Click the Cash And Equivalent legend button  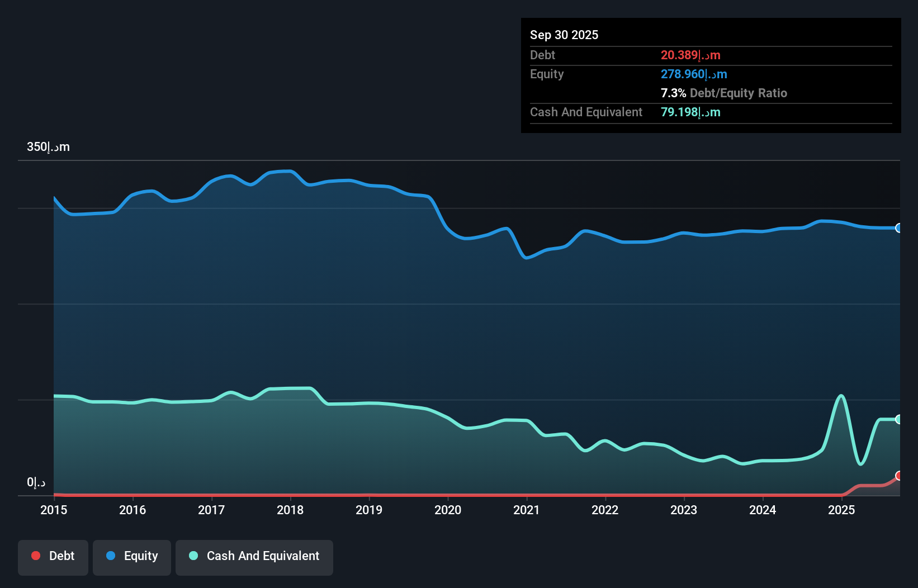pos(263,556)
